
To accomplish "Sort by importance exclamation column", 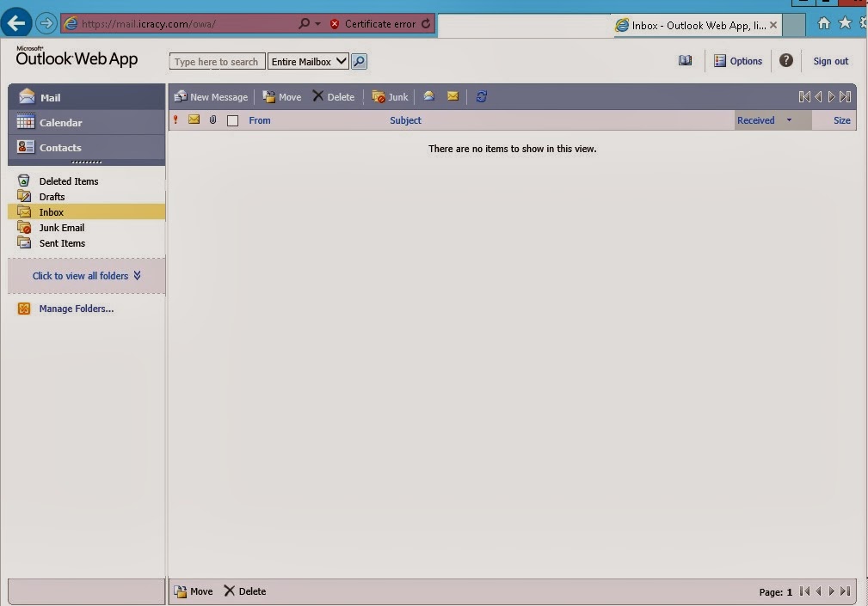I will point(175,119).
